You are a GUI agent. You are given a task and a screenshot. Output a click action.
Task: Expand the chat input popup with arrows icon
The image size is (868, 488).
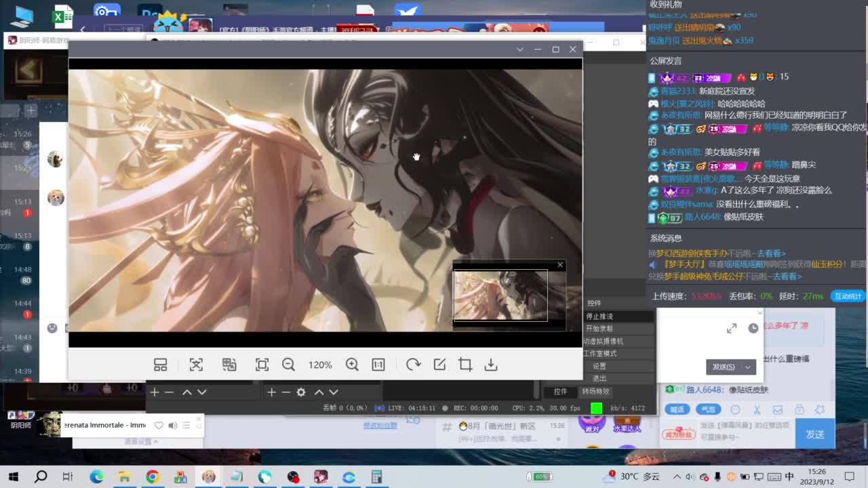point(732,328)
